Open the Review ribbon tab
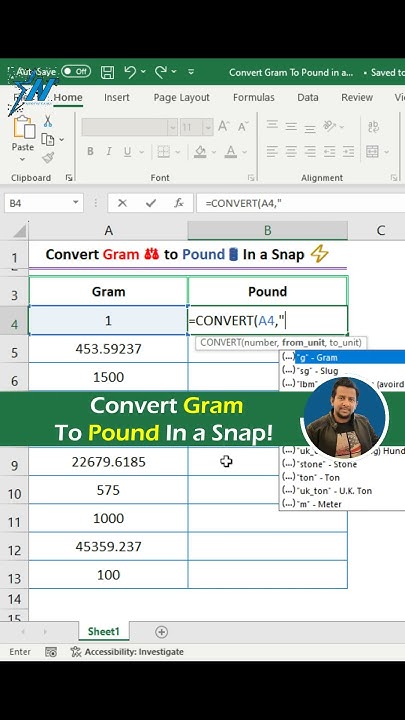Image resolution: width=405 pixels, height=720 pixels. [357, 97]
